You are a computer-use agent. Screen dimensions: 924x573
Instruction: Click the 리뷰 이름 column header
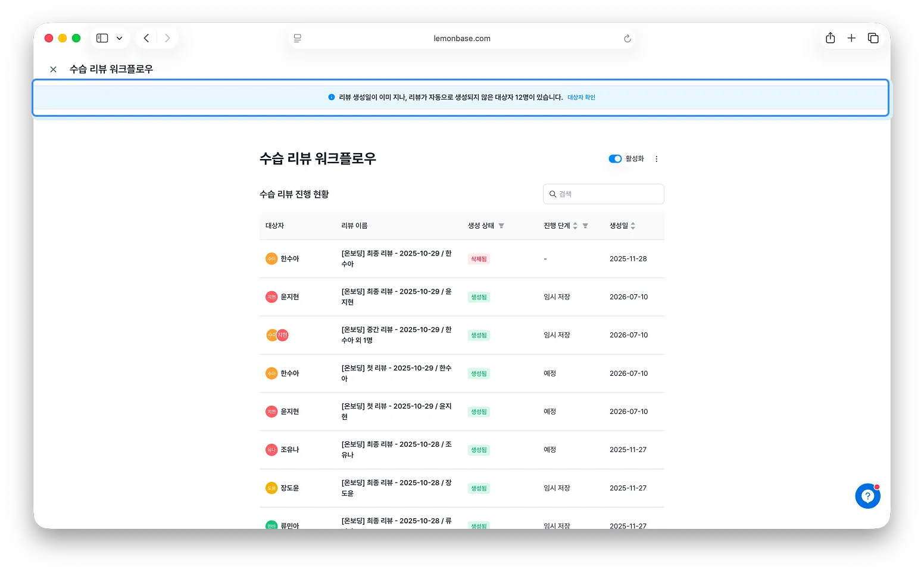click(354, 226)
